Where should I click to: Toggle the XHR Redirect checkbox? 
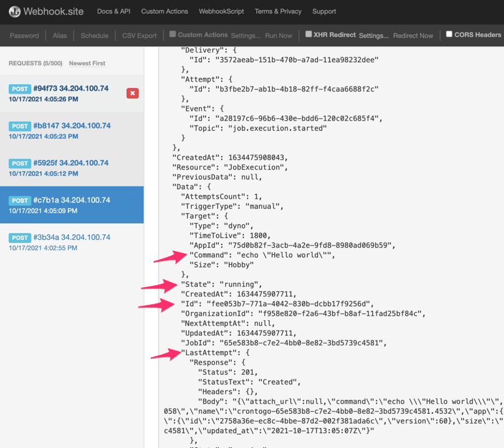click(x=308, y=34)
